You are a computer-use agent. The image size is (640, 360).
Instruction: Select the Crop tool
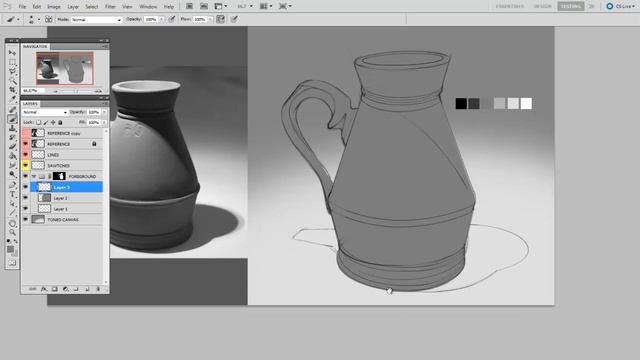12,90
